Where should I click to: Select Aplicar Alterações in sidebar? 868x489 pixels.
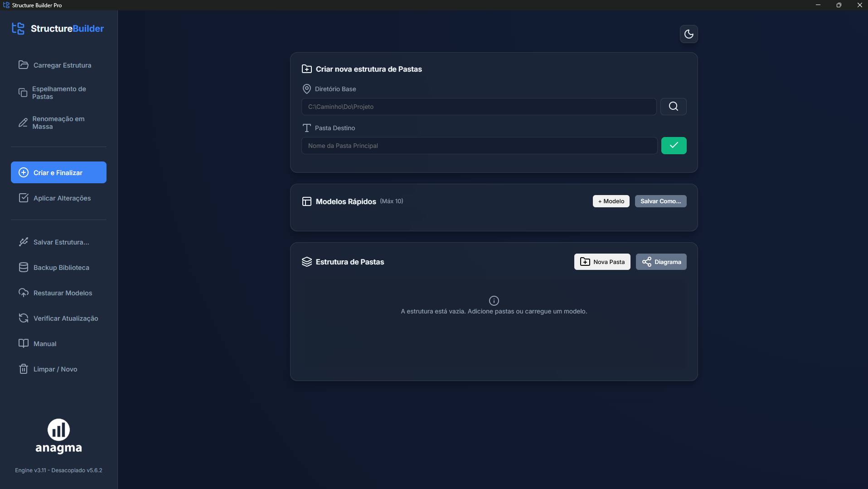pos(58,198)
